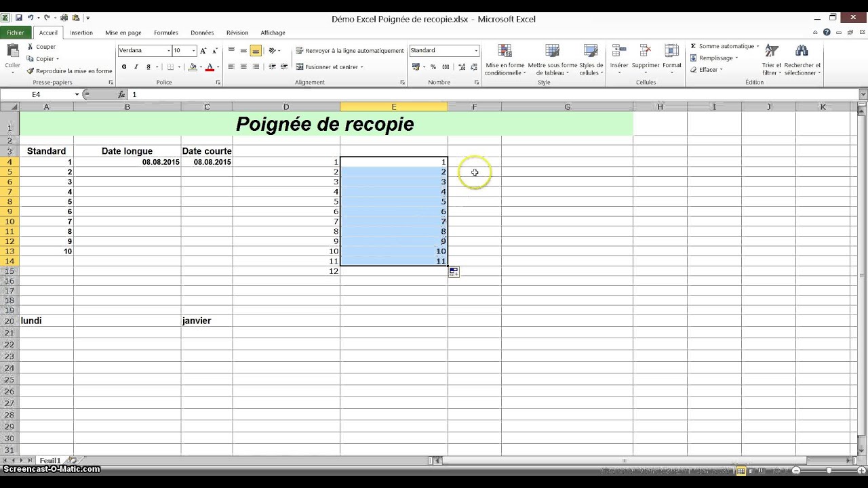
Task: Switch to the Insertion tab
Action: (81, 33)
